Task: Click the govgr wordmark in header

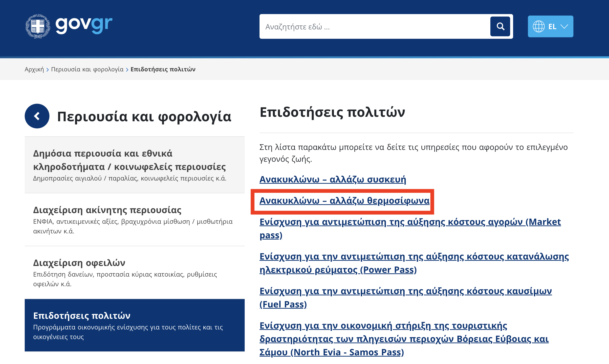Action: [x=84, y=25]
